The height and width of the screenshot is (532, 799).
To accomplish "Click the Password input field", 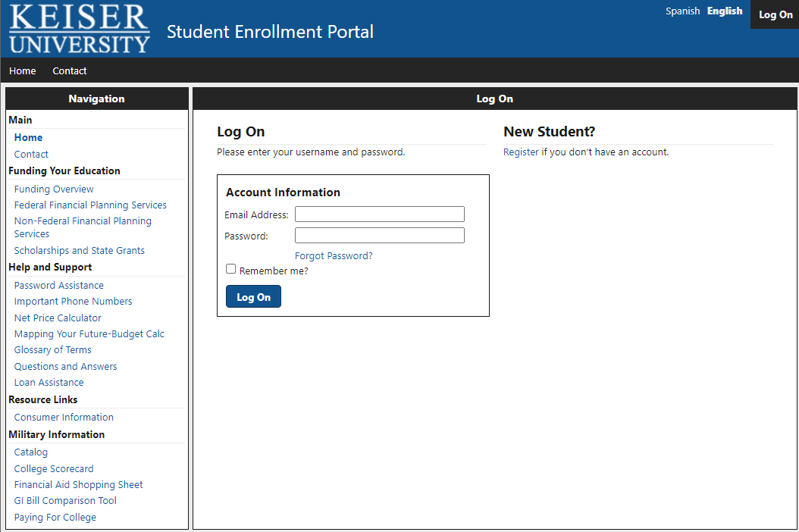I will pos(379,236).
